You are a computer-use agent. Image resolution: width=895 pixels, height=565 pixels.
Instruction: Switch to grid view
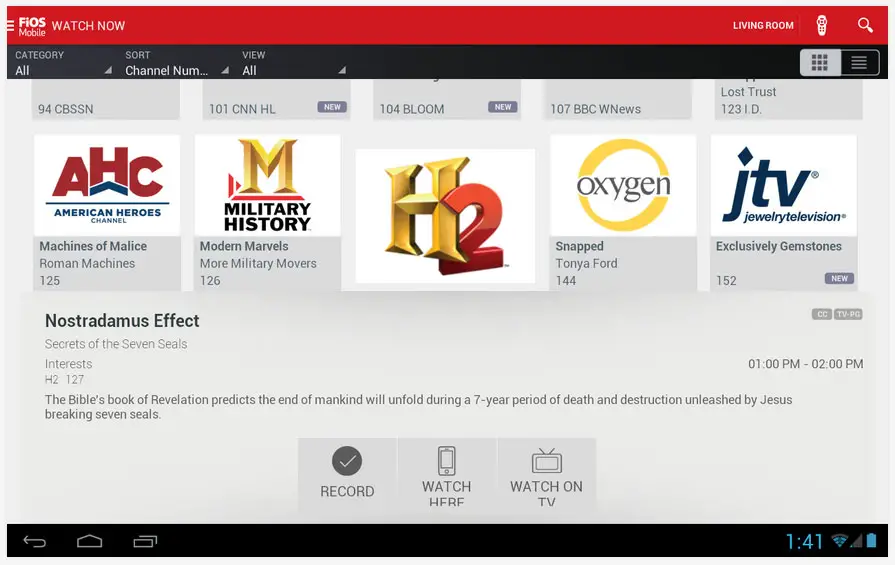(x=820, y=62)
